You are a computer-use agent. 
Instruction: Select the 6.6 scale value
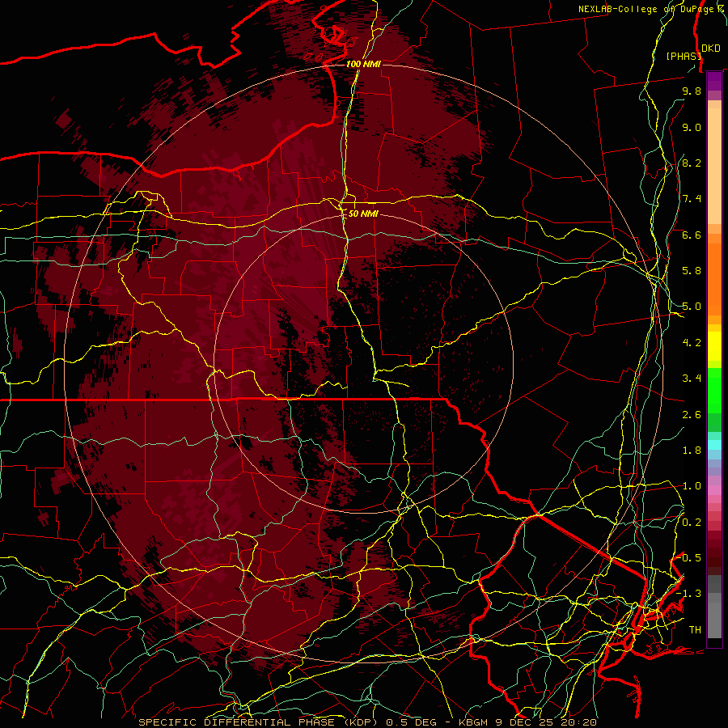[692, 235]
